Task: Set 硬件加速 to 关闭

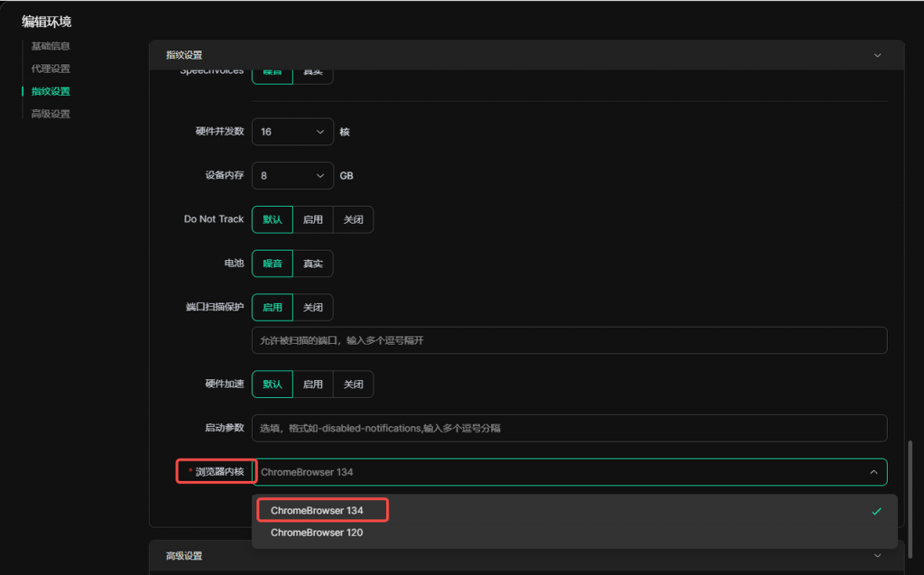Action: coord(353,385)
